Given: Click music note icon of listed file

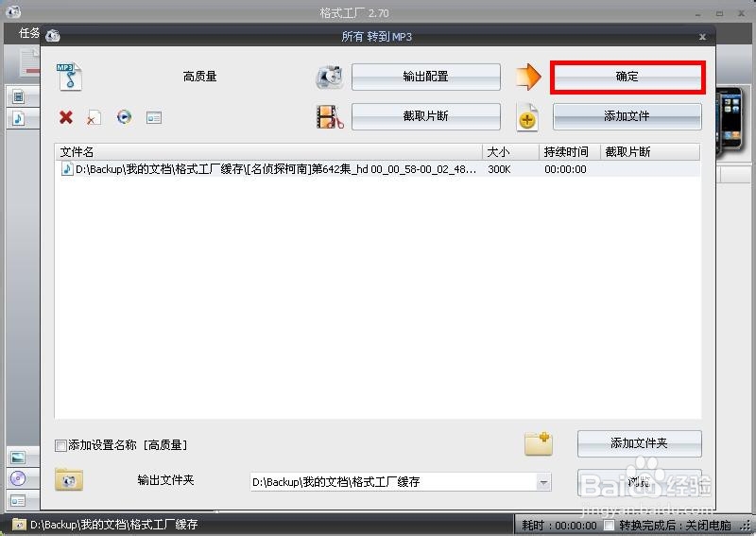Looking at the screenshot, I should pyautogui.click(x=67, y=169).
